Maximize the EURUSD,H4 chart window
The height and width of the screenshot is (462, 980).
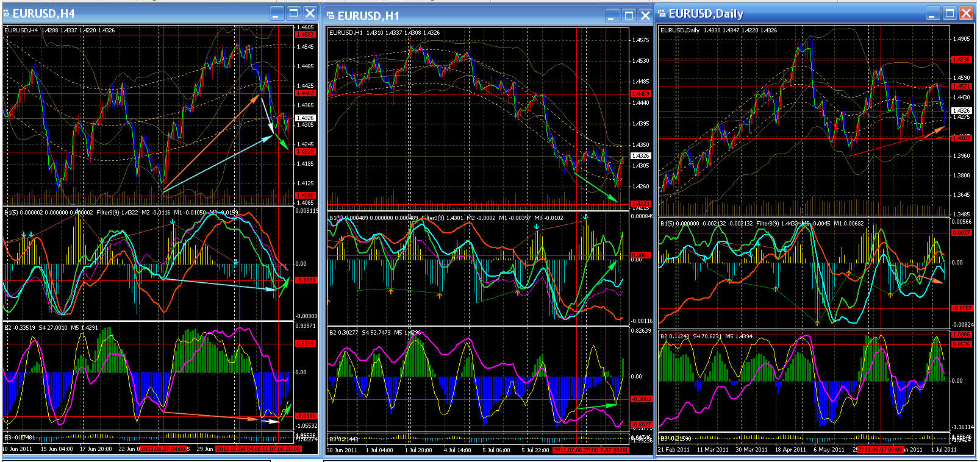[x=293, y=13]
